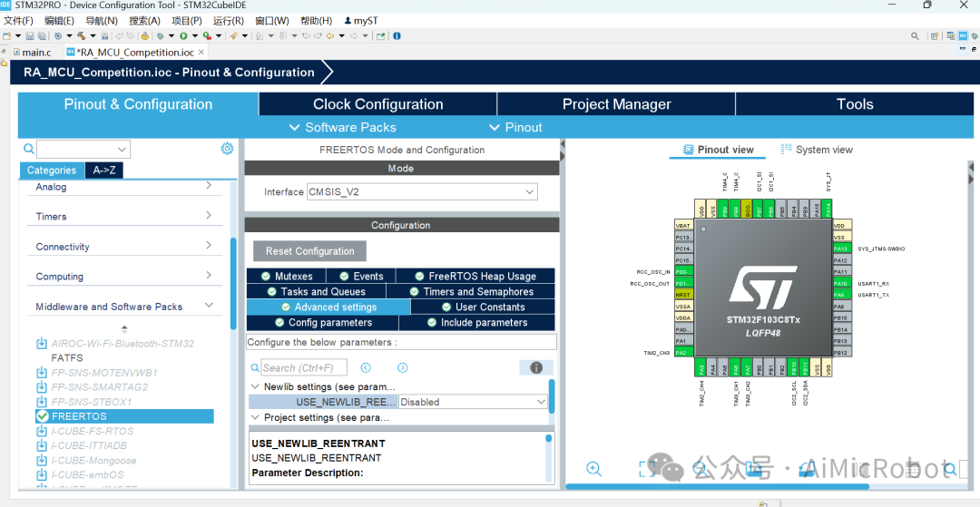Click the pin search icon under chip
The width and height of the screenshot is (980, 507).
[x=950, y=468]
